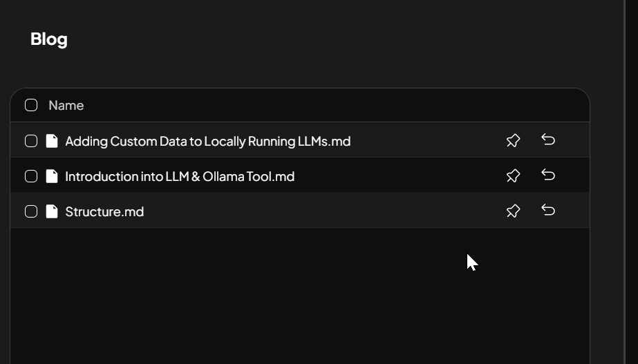The height and width of the screenshot is (364, 638).
Task: Click restore arrow for Introduction into LLM file
Action: click(x=548, y=175)
